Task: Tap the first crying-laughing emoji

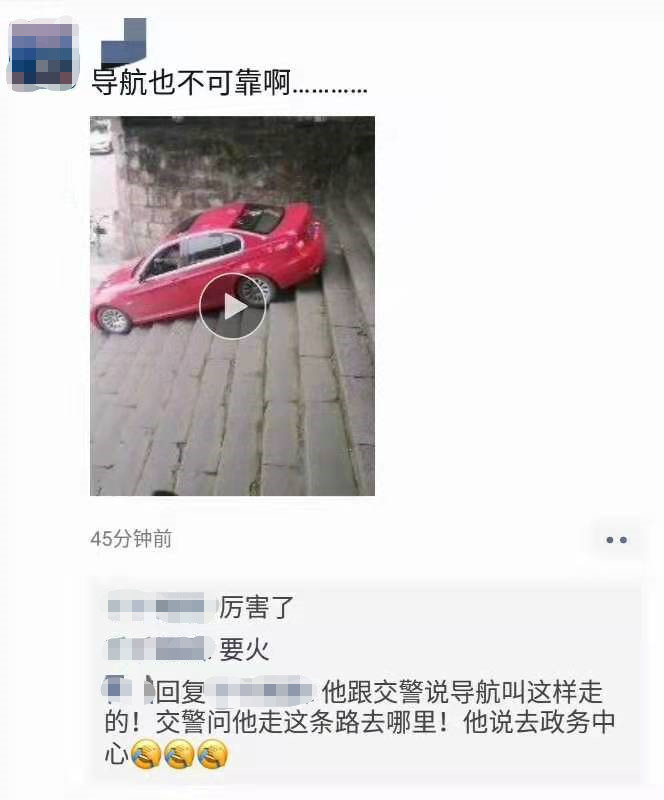Action: coord(145,755)
